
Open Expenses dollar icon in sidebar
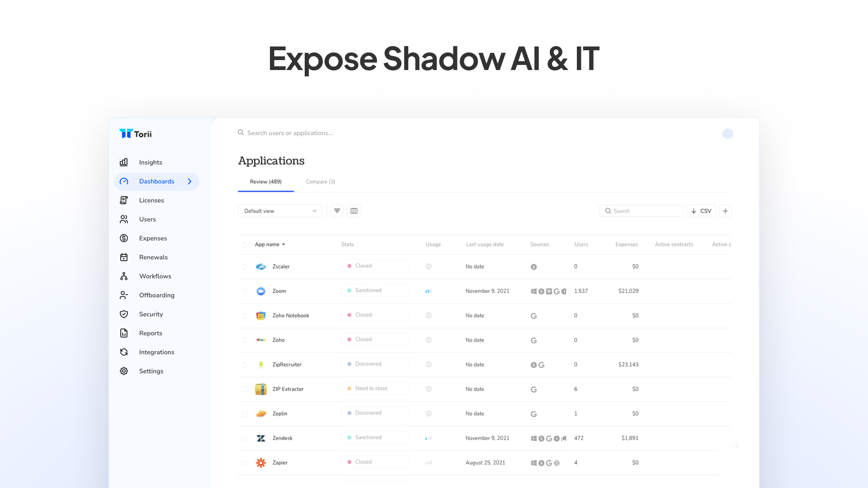[x=123, y=238]
